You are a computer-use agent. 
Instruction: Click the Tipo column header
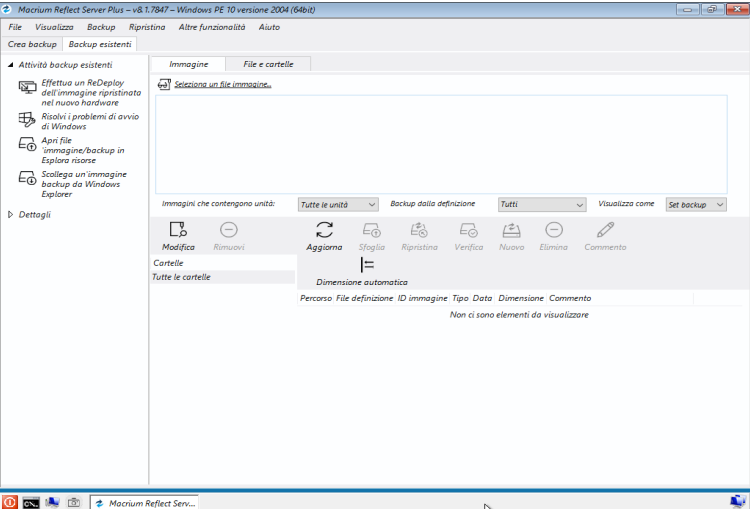point(460,298)
